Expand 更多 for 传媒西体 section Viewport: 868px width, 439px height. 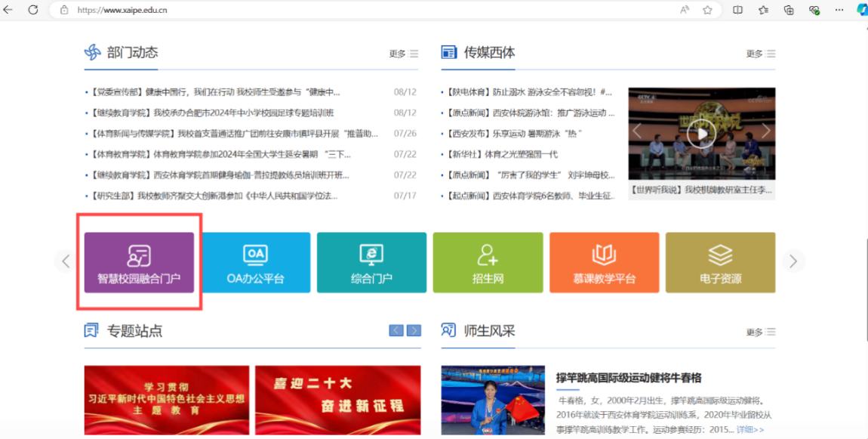click(x=760, y=54)
